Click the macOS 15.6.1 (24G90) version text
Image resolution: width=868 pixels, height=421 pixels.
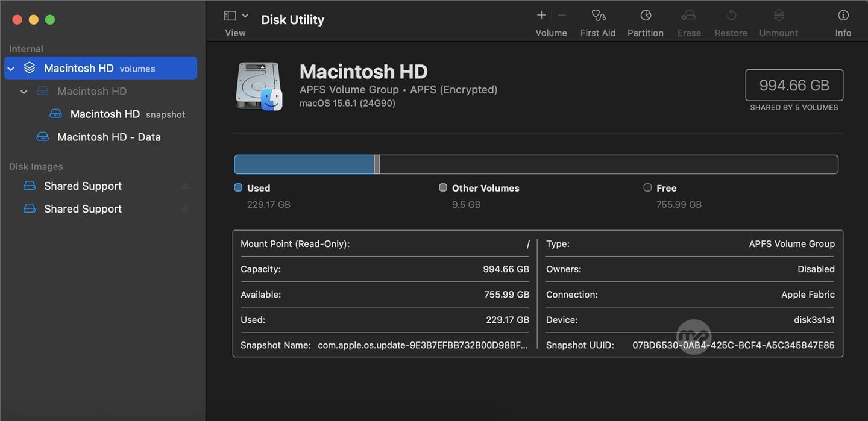tap(347, 103)
